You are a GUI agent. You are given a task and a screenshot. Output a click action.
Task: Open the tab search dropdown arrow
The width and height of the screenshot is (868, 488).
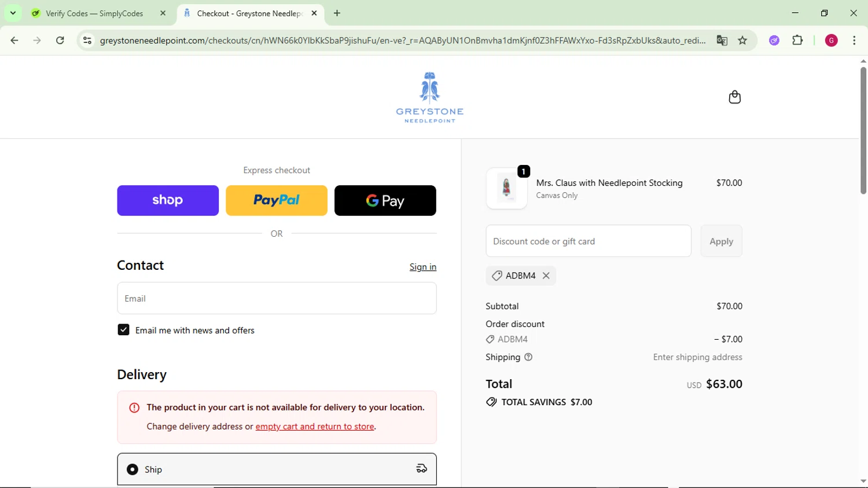(x=13, y=13)
